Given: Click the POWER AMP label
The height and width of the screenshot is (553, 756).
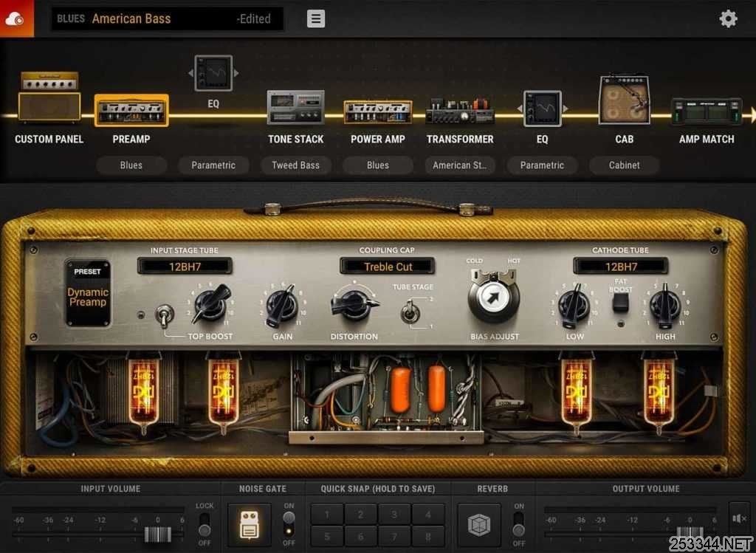Looking at the screenshot, I should point(377,140).
